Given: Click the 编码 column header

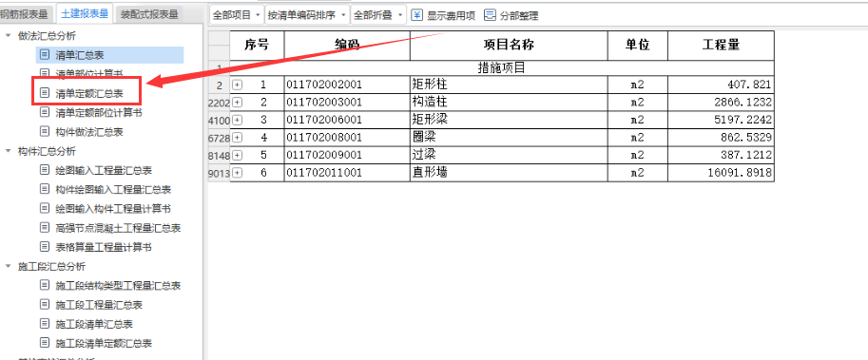Looking at the screenshot, I should pos(347,46).
